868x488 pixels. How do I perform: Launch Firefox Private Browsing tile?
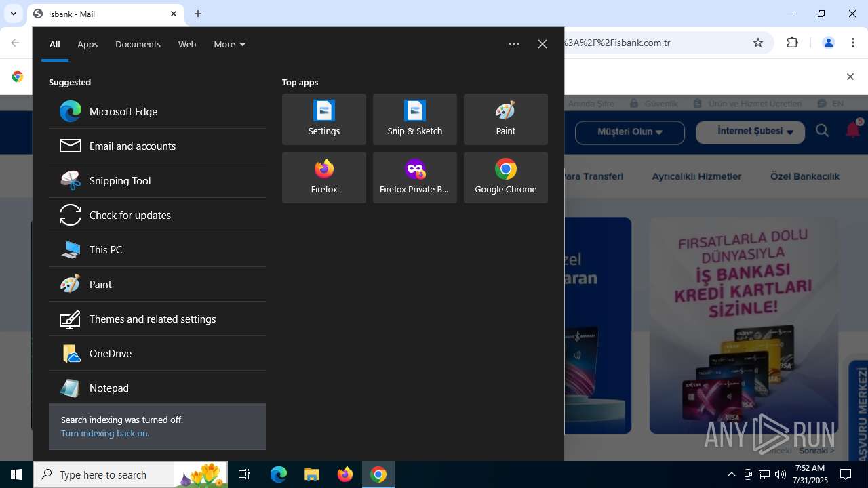pyautogui.click(x=415, y=178)
